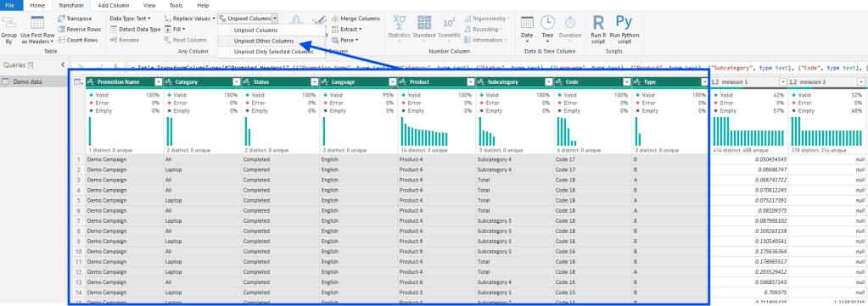
Task: Switch to the Home ribbon tab
Action: point(37,5)
